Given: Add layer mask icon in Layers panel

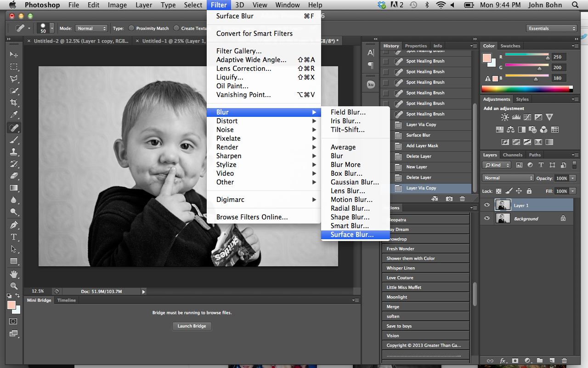Looking at the screenshot, I should [515, 361].
